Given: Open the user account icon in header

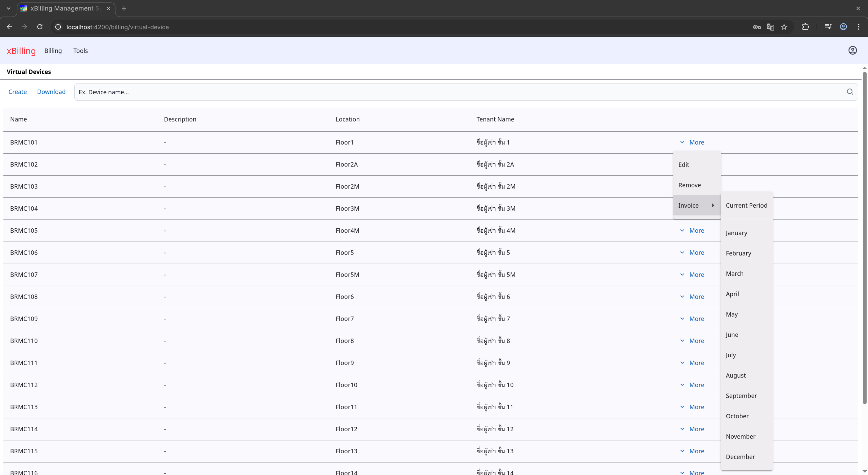Looking at the screenshot, I should click(852, 50).
